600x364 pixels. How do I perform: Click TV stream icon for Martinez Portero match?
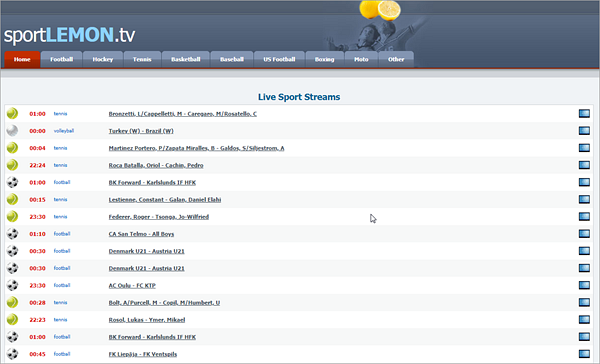pos(584,148)
